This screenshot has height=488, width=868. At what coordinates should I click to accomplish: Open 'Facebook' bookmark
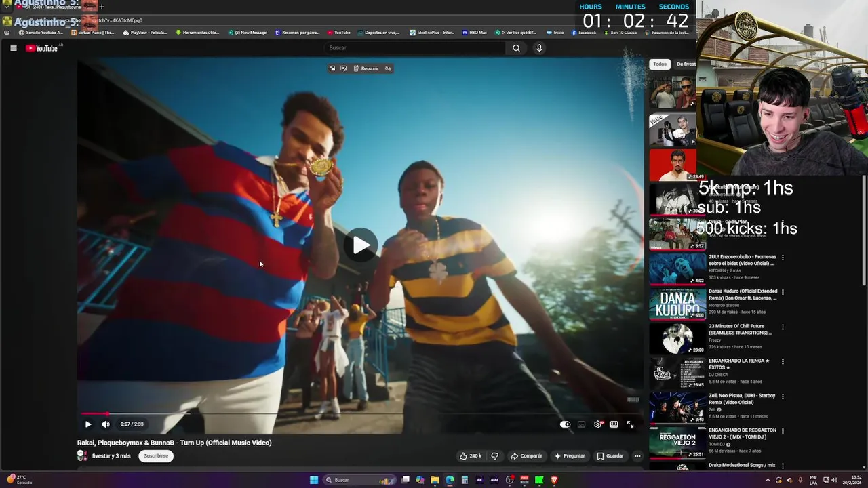(x=584, y=33)
